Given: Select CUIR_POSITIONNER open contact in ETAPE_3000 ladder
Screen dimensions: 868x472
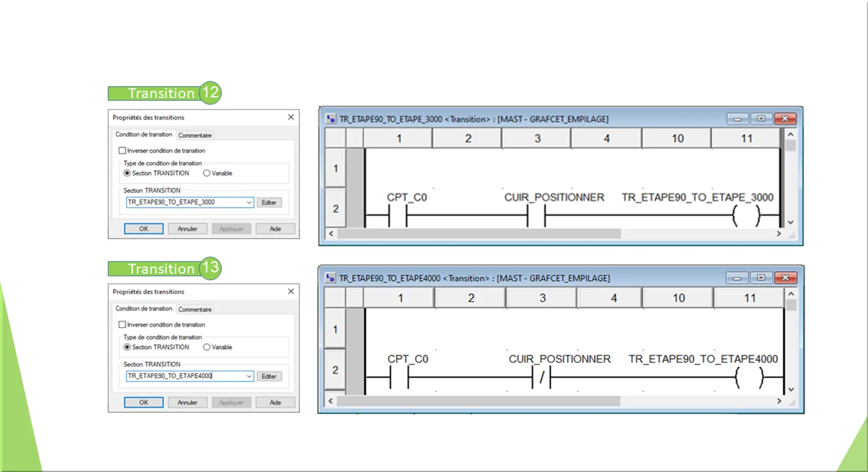Looking at the screenshot, I should [x=536, y=216].
